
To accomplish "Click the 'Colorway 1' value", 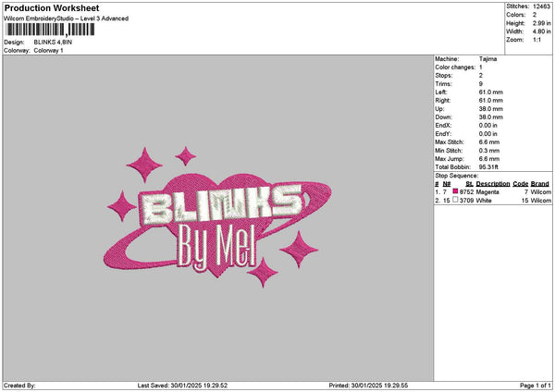I will (x=48, y=51).
